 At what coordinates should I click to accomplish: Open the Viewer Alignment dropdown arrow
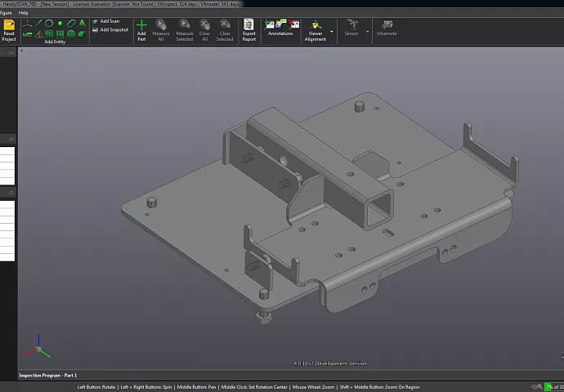point(332,32)
